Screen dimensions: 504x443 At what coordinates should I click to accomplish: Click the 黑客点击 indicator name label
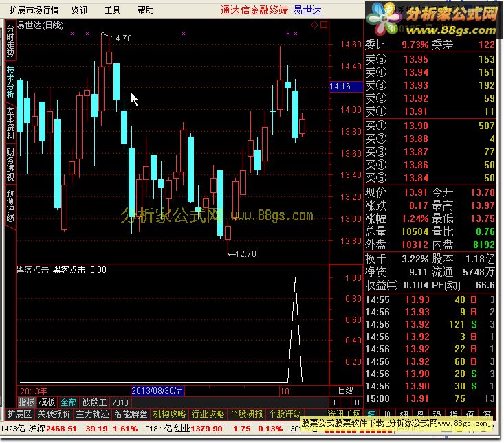pyautogui.click(x=32, y=269)
